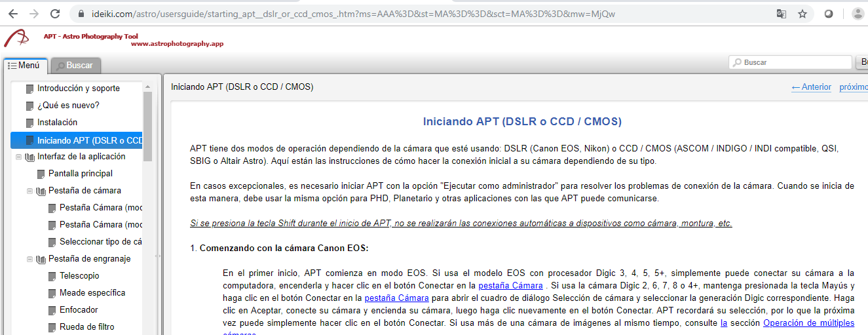868x335 pixels.
Task: Click book icon of Interfaz de la aplicación
Action: point(29,157)
